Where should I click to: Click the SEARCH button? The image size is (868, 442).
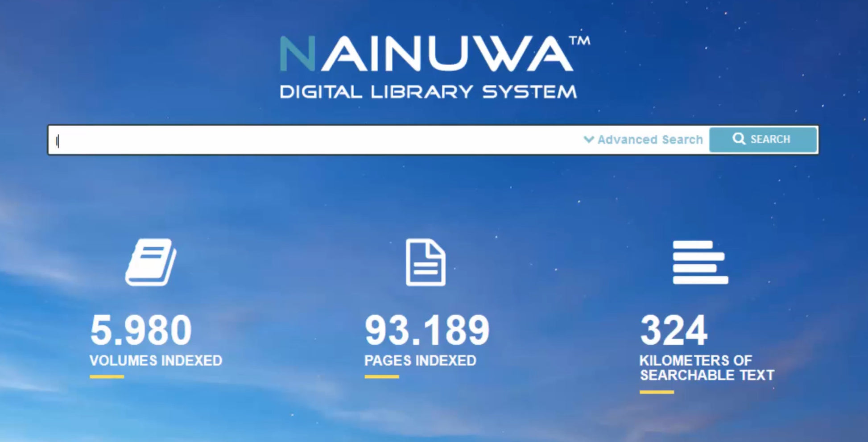[x=763, y=140]
